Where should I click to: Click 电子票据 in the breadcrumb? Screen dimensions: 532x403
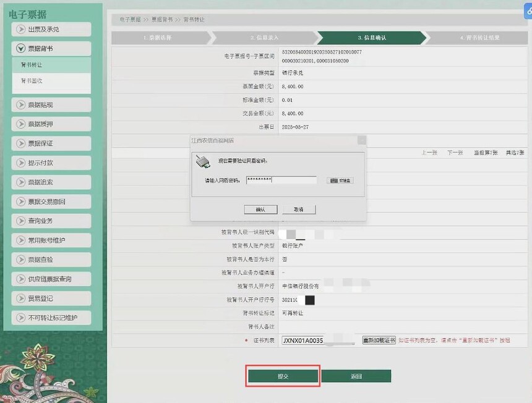pyautogui.click(x=130, y=19)
